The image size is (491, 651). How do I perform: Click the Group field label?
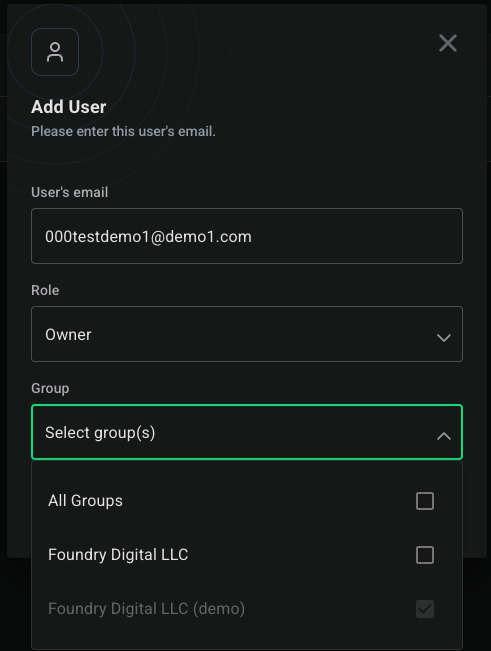50,388
